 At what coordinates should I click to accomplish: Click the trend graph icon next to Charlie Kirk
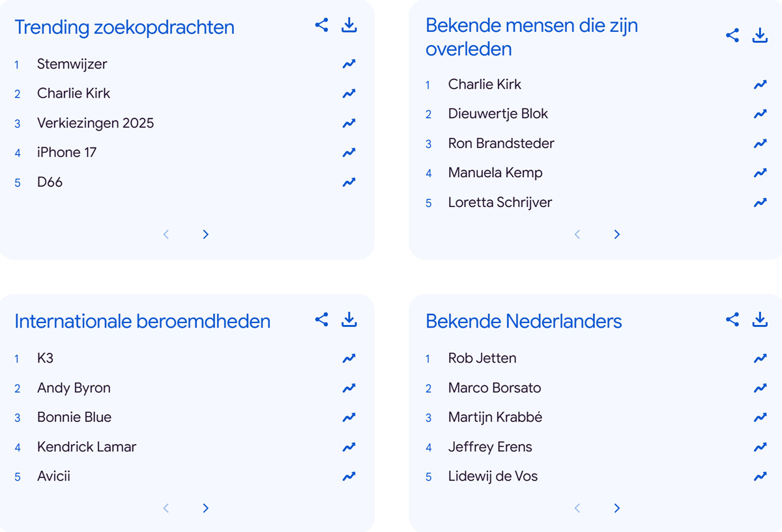tap(349, 93)
